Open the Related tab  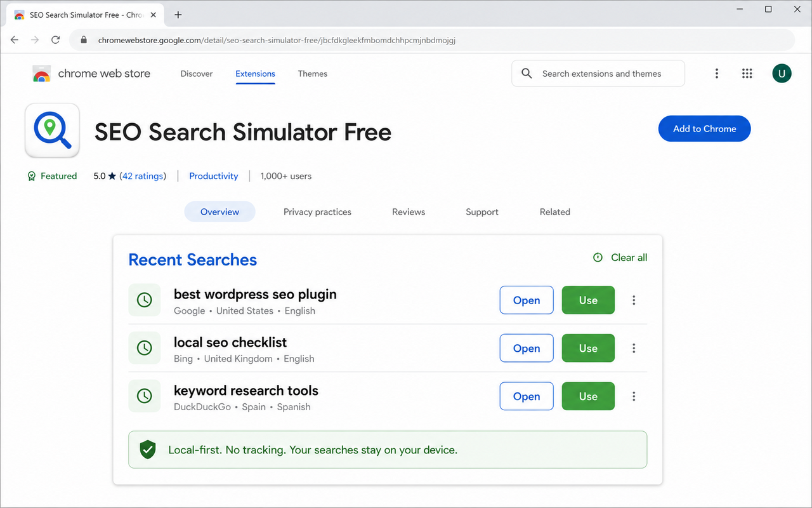[x=555, y=212]
